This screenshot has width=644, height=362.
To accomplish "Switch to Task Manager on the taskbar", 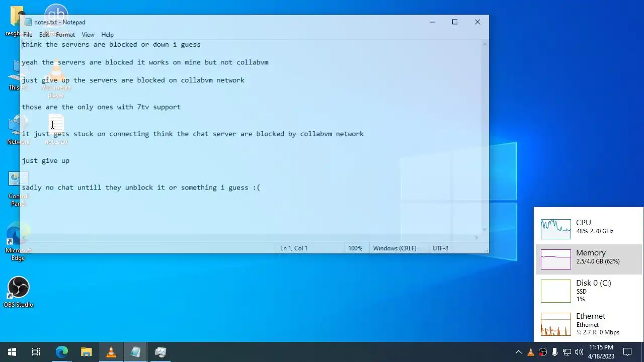I will click(x=160, y=352).
